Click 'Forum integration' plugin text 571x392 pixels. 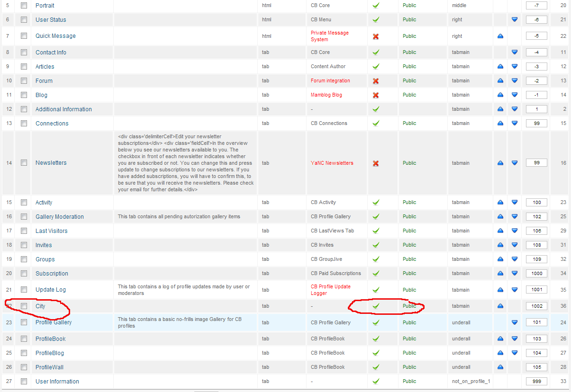(330, 81)
